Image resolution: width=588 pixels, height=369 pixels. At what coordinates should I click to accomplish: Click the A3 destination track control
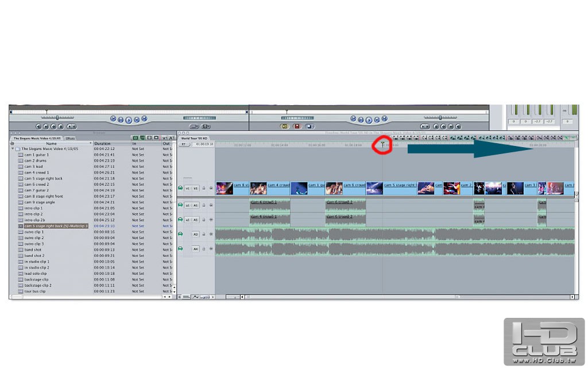click(x=195, y=235)
